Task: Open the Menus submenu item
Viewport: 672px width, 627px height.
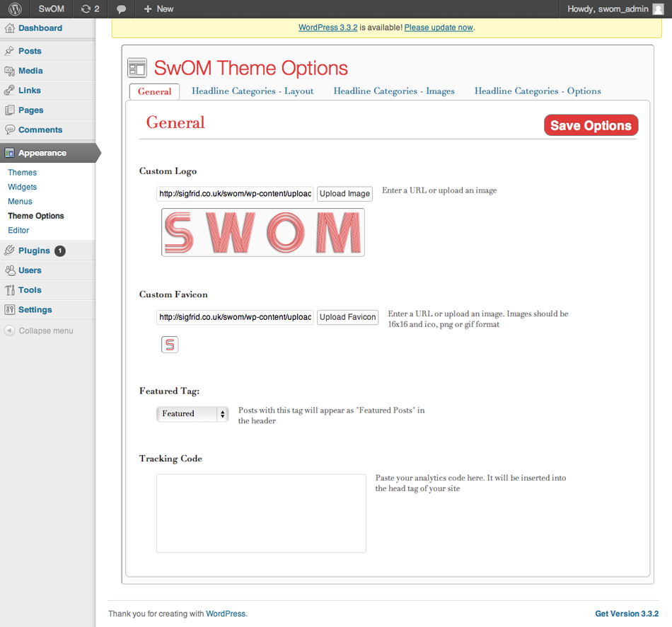Action: click(x=20, y=202)
